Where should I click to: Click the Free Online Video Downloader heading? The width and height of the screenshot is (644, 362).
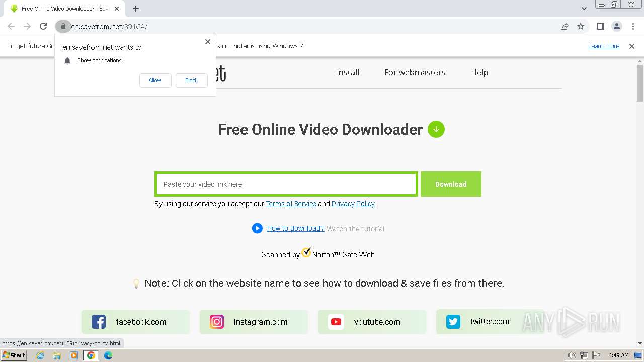[320, 129]
